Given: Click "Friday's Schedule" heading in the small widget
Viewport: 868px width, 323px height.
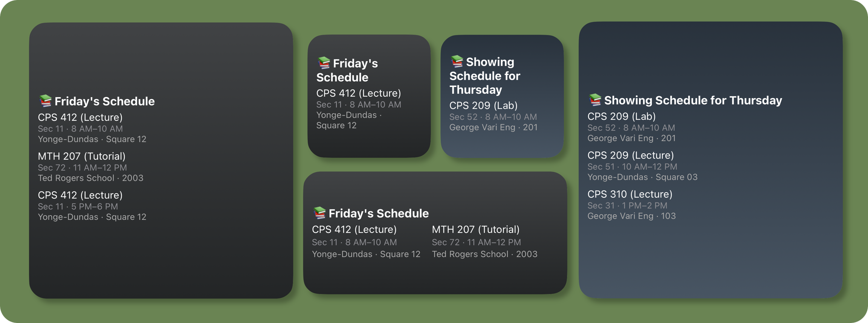Looking at the screenshot, I should point(347,70).
